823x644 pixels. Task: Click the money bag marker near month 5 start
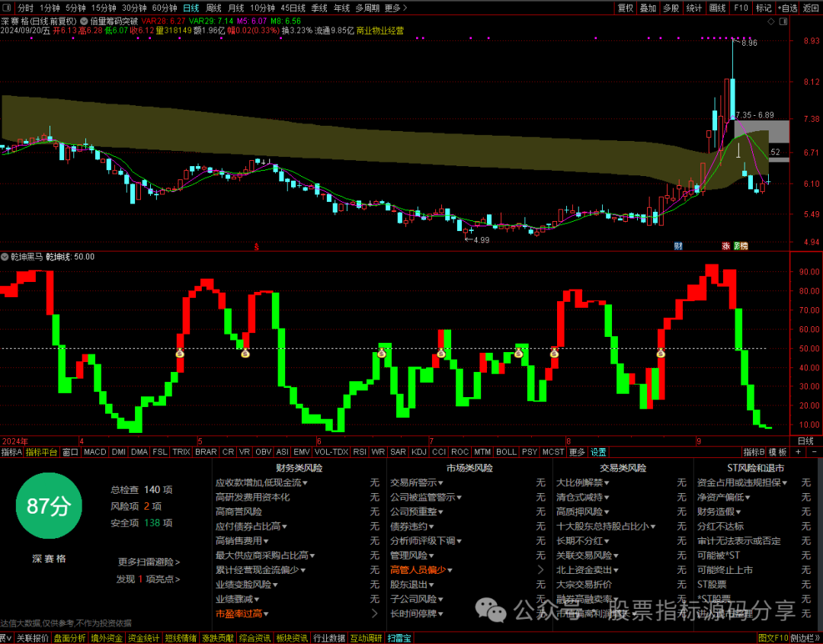pos(180,354)
